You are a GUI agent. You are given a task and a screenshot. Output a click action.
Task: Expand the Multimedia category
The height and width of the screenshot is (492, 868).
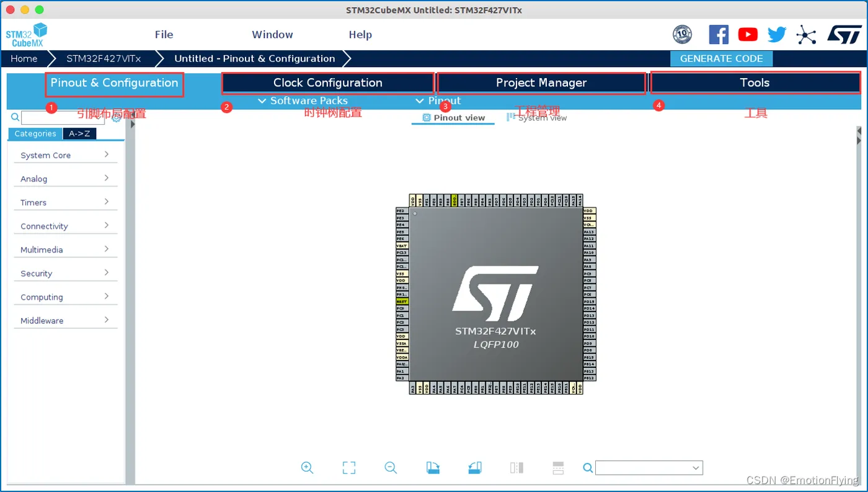point(66,249)
